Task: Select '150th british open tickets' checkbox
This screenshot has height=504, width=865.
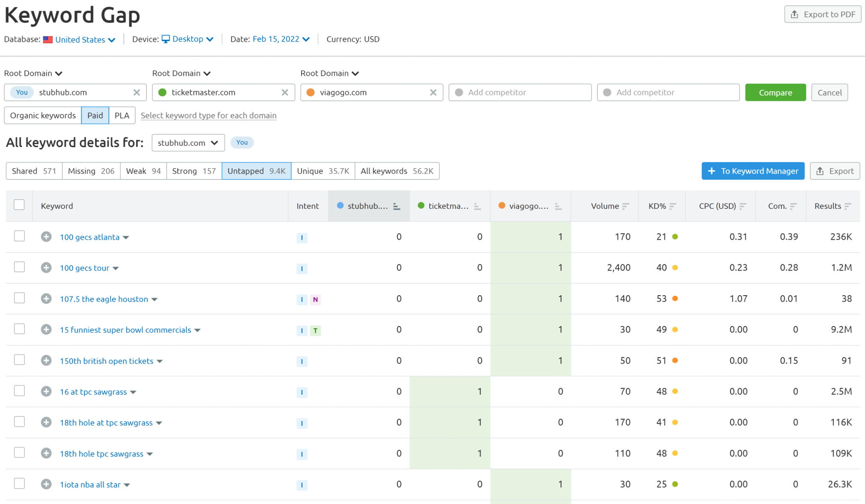Action: 19,360
